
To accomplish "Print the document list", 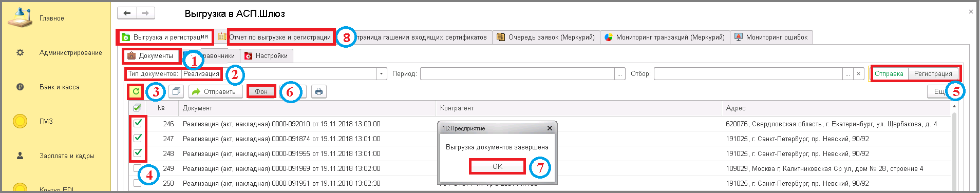I will [319, 91].
